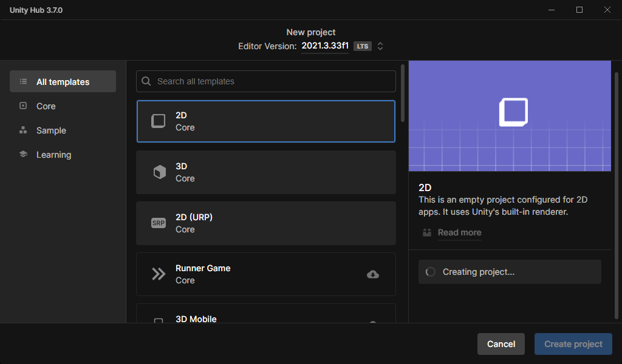Switch to the Core category
Viewport: 622px width, 364px height.
coord(46,106)
